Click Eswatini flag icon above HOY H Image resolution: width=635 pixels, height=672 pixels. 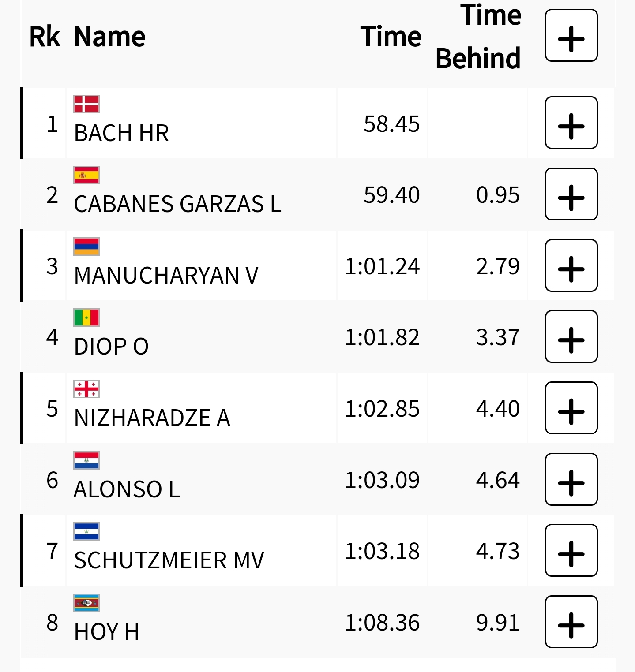pyautogui.click(x=86, y=603)
